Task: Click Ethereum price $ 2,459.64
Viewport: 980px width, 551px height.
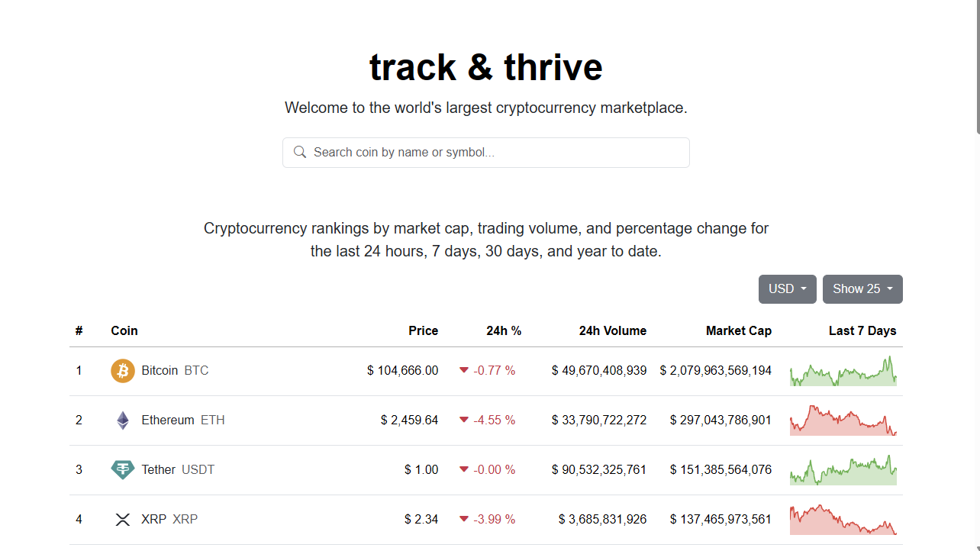Action: pos(410,420)
